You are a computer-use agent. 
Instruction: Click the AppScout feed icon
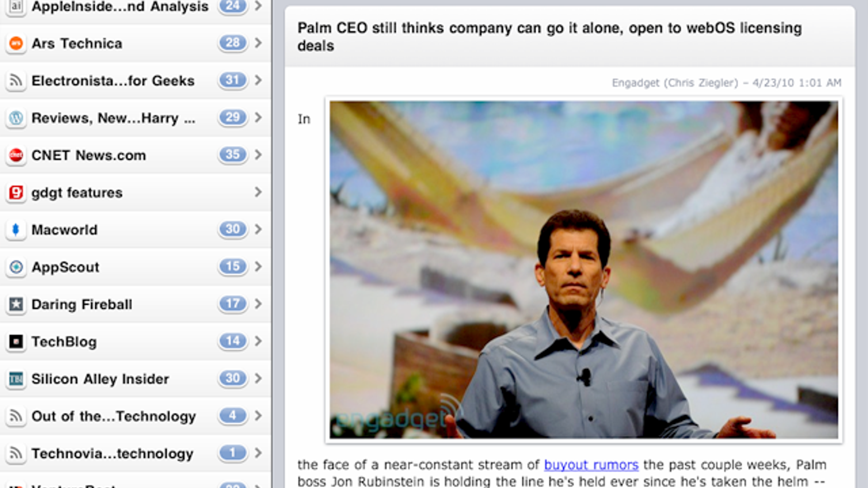coord(16,267)
